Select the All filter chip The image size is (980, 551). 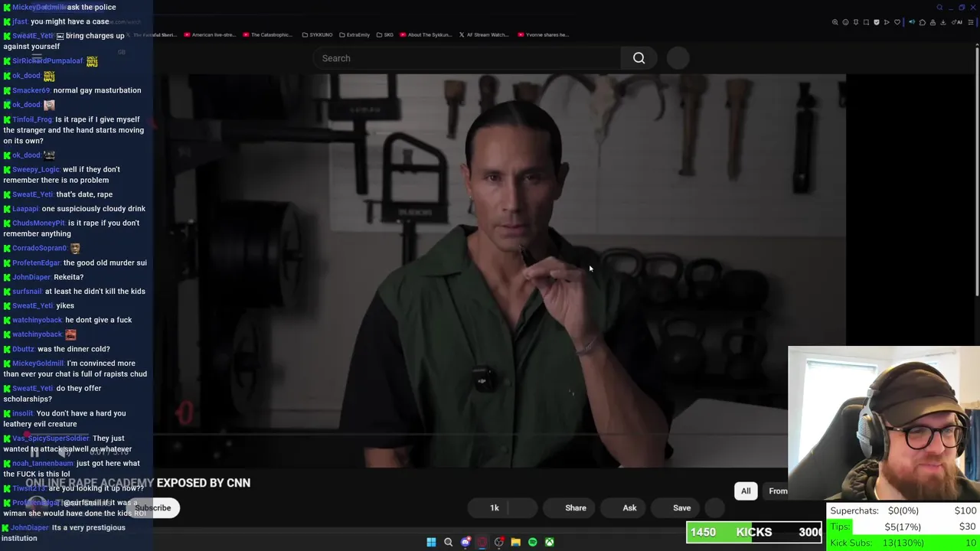[746, 491]
